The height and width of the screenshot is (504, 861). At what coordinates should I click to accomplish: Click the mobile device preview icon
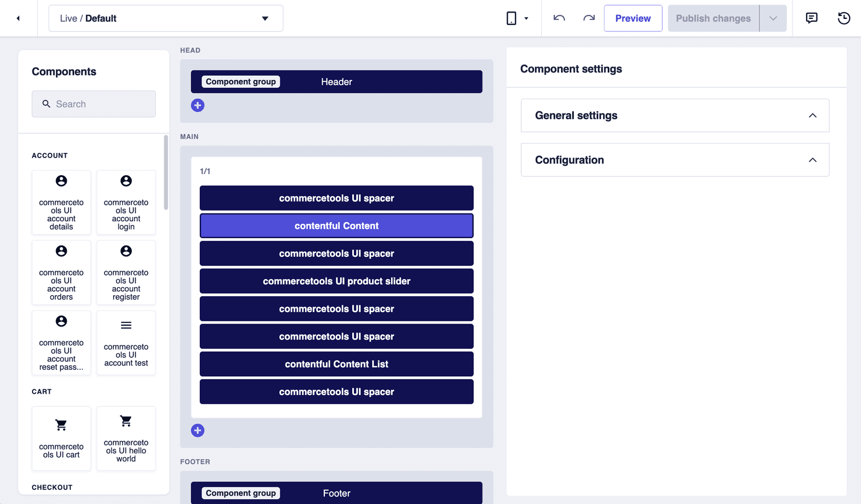click(513, 18)
